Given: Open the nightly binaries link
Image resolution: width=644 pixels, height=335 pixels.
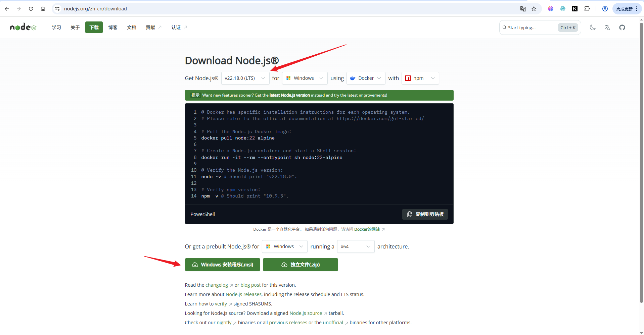Looking at the screenshot, I should pyautogui.click(x=224, y=323).
